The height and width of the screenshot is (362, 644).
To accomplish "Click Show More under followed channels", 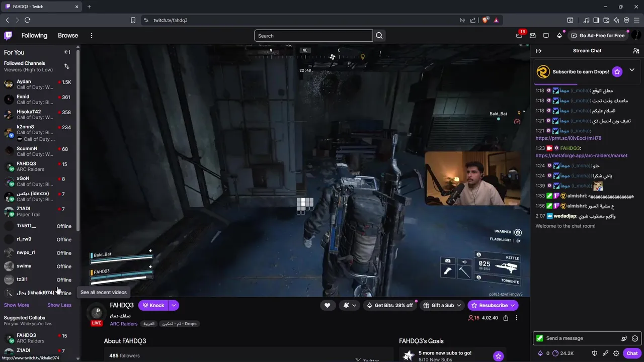I will (17, 305).
